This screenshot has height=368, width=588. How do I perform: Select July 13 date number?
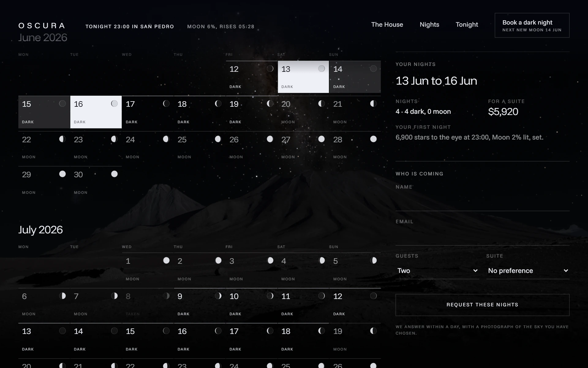point(27,332)
